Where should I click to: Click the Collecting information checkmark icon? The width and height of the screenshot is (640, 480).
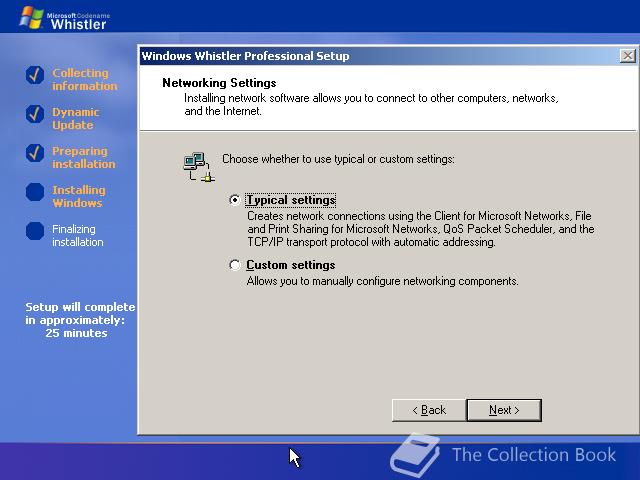click(35, 75)
